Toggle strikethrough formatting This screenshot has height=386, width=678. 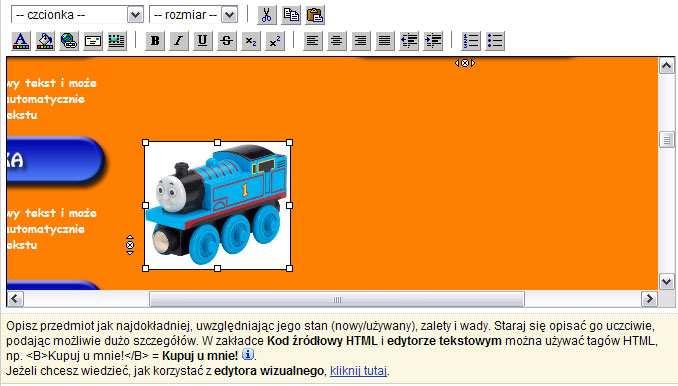[227, 41]
